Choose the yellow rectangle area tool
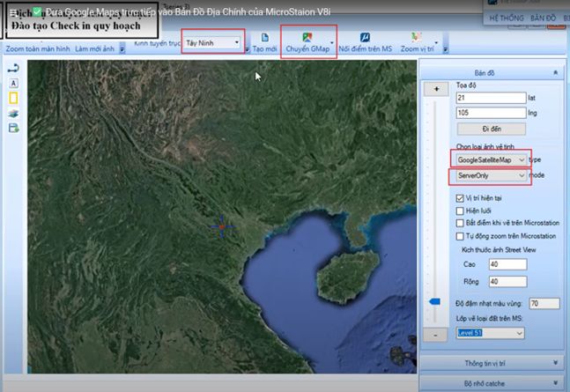Screen dimensions: 570x392 13,98
